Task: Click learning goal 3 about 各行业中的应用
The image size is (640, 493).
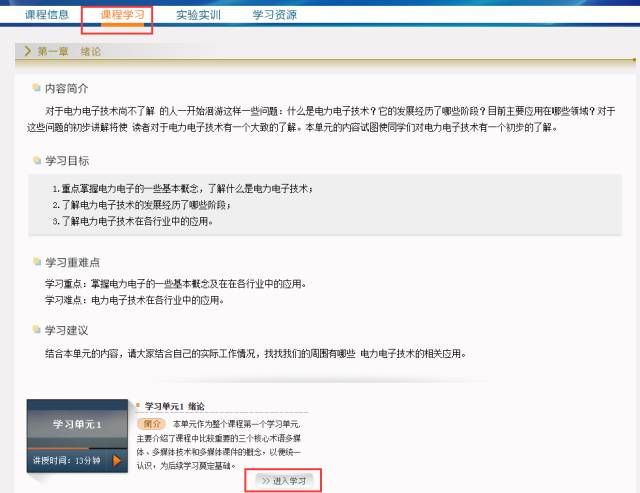Action: [133, 221]
